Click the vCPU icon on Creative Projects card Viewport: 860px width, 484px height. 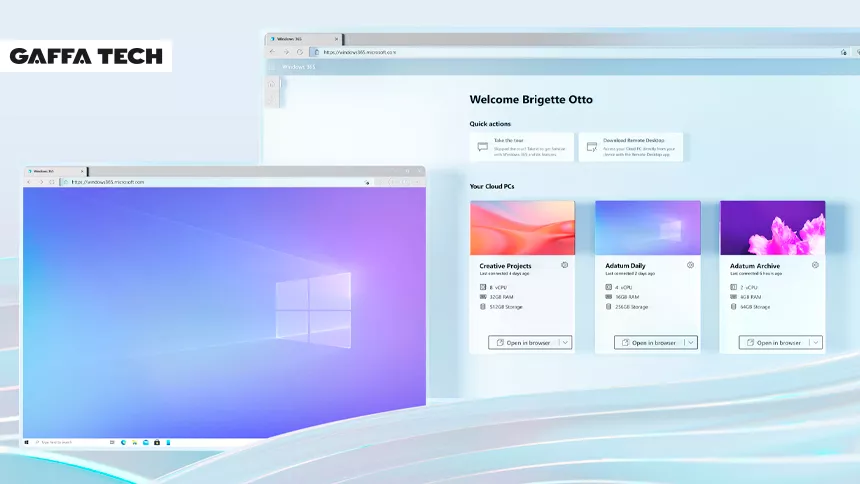483,287
